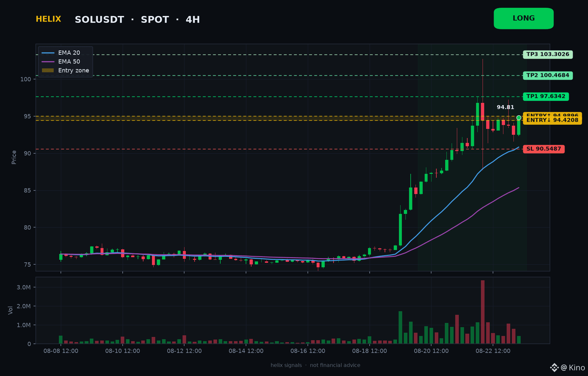
Task: Click the blue EMA 20 legend line swatch
Action: (48, 53)
